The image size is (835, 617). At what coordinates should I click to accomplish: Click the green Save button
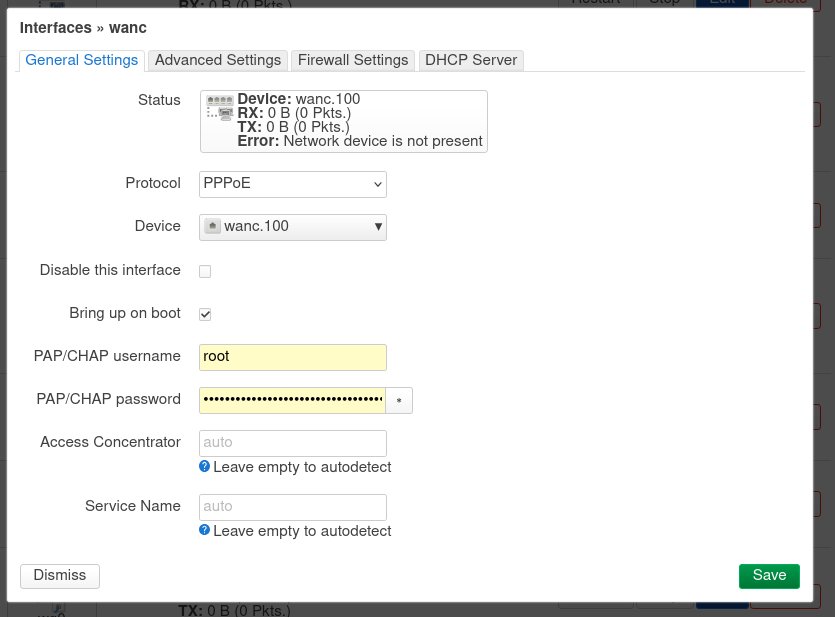coord(769,576)
